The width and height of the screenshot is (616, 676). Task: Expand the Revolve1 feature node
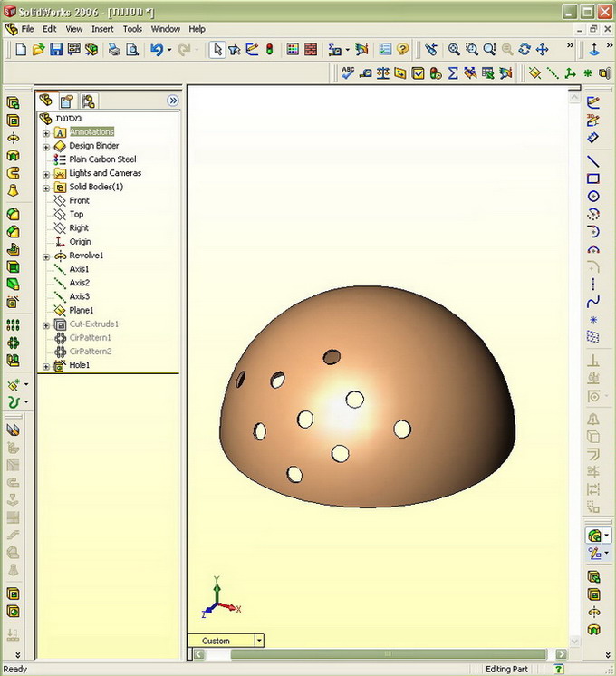[x=46, y=256]
